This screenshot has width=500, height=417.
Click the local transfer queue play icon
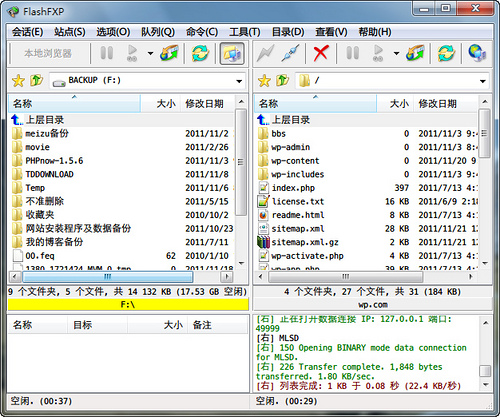pyautogui.click(x=132, y=53)
